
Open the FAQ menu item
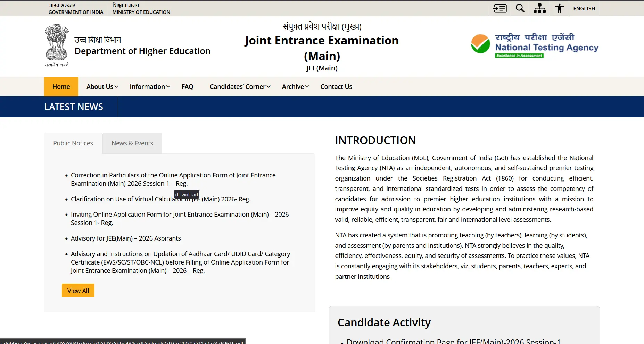187,86
